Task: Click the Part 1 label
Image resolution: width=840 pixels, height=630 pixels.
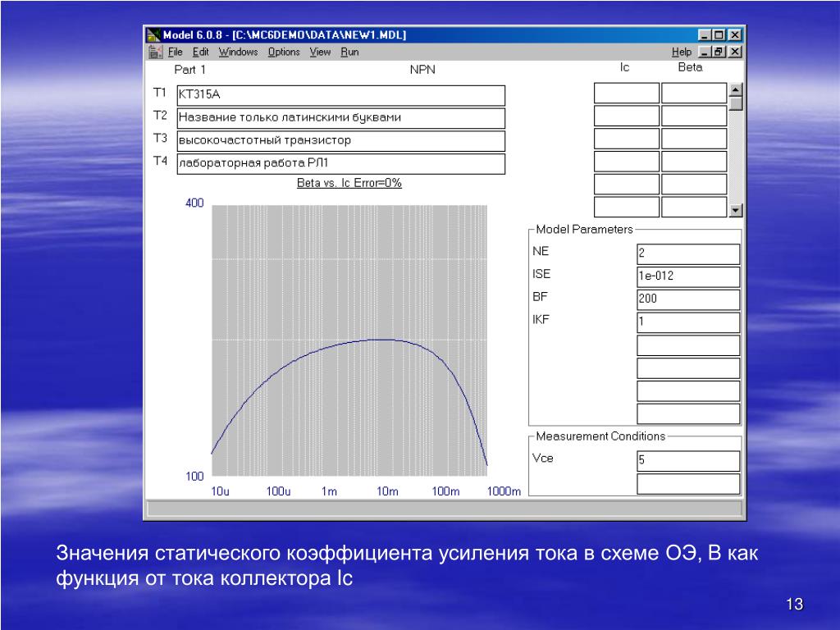Action: (189, 70)
